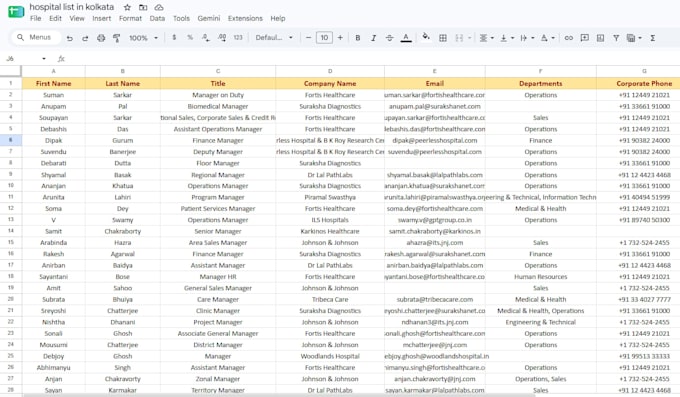680x397 pixels.
Task: Rename the document title hospital list in kolkata
Action: (72, 7)
